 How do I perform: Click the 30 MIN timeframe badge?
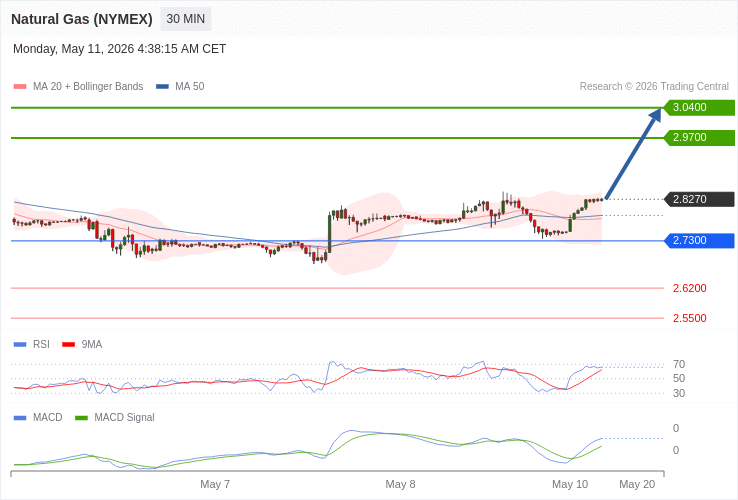point(185,19)
